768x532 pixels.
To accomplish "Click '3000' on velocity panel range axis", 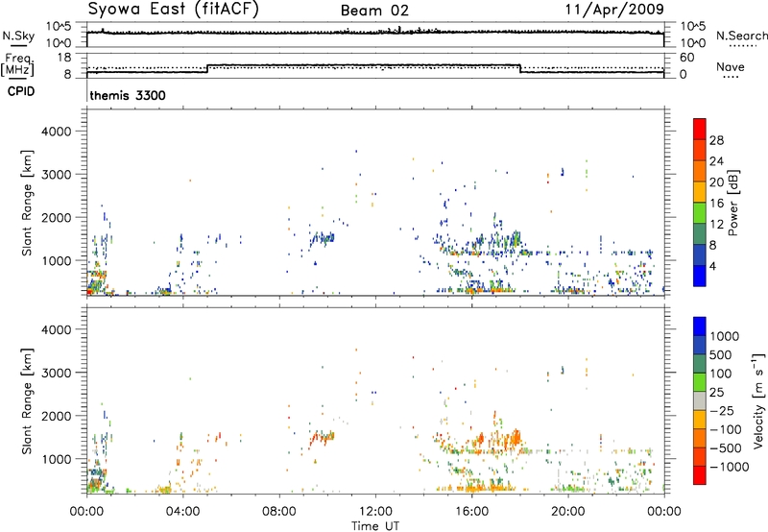I will [57, 373].
